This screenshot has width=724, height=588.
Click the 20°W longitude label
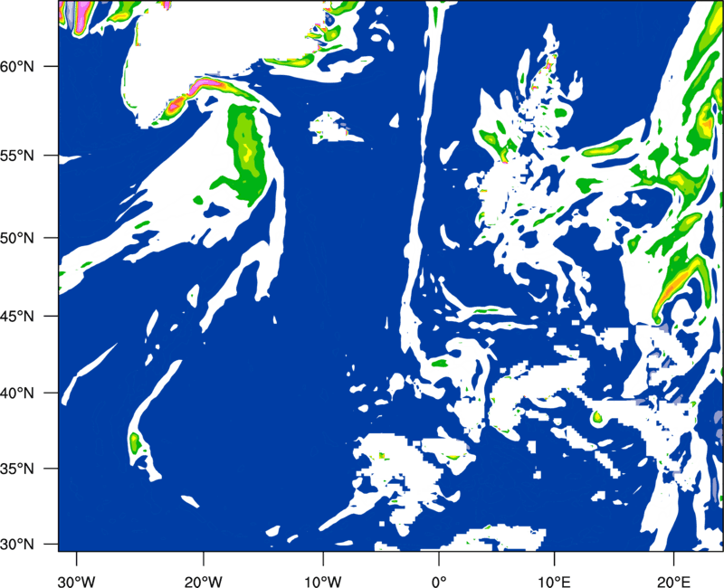click(x=203, y=582)
